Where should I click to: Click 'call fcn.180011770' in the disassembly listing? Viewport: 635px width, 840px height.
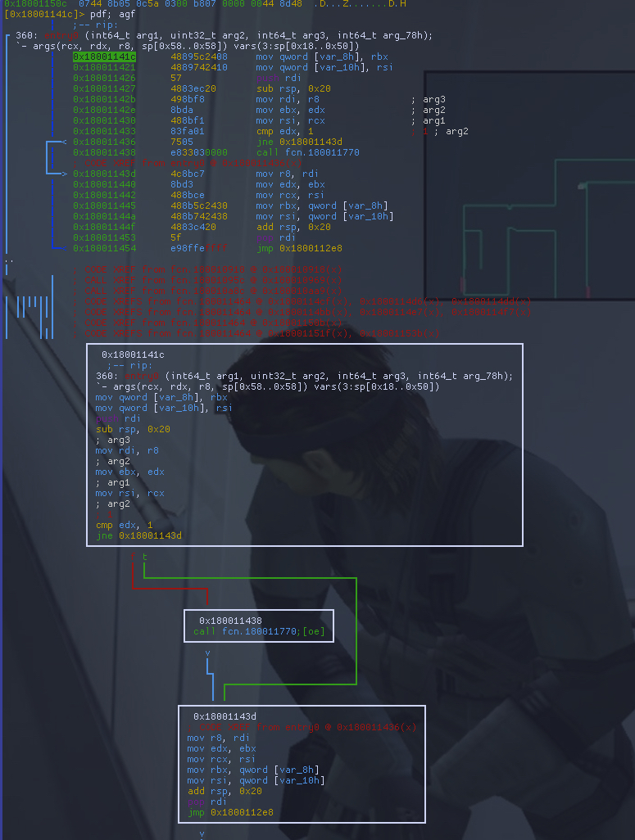click(x=307, y=152)
